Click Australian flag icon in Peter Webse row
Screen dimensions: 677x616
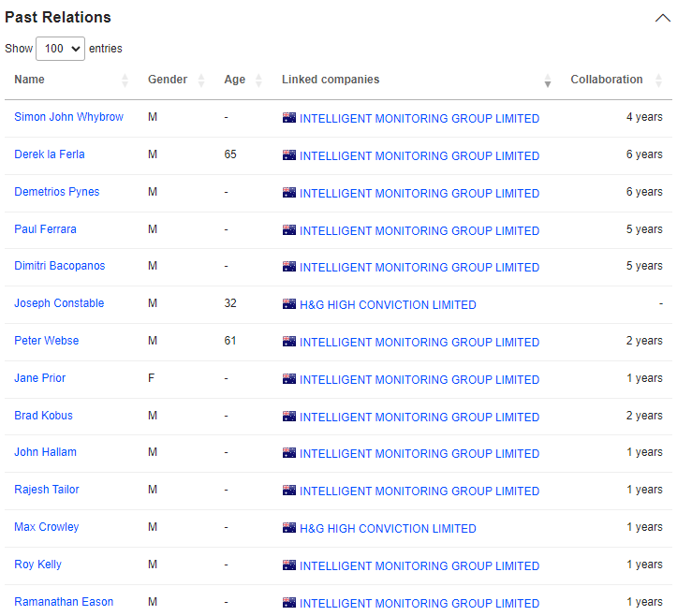point(289,341)
